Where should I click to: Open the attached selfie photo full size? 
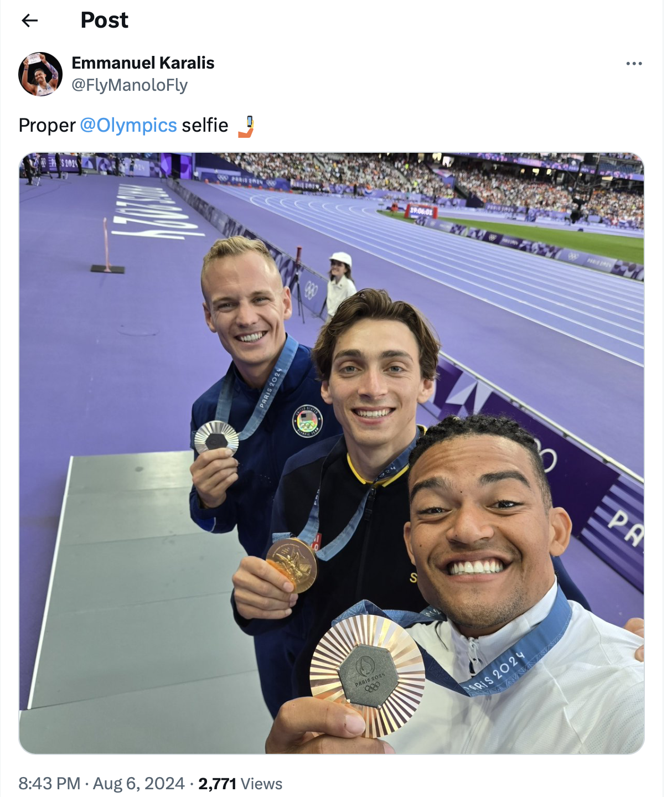coord(332,453)
